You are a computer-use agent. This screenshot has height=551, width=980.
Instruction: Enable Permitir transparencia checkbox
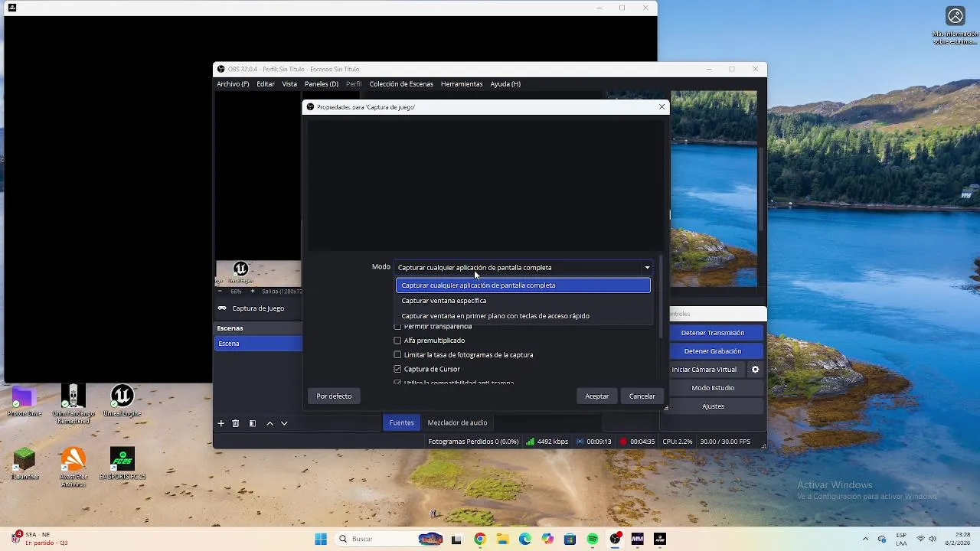397,327
